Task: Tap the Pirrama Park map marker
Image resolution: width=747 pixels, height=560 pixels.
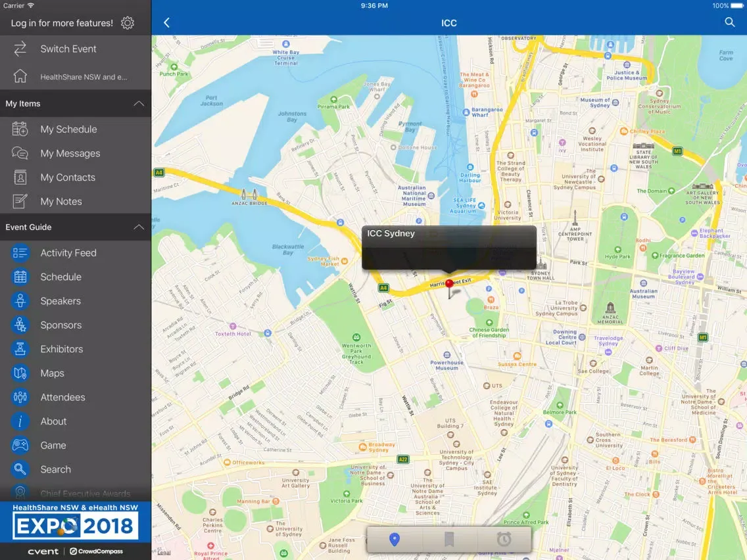Action: tap(333, 99)
